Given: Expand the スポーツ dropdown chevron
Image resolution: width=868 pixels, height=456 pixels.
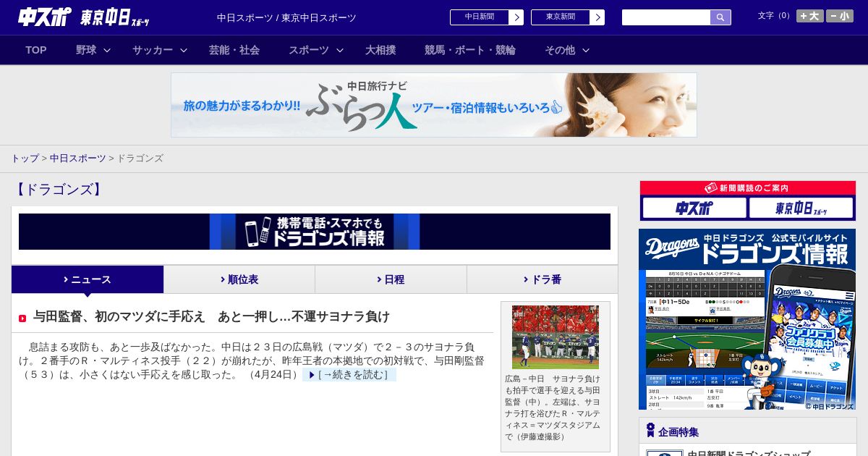Looking at the screenshot, I should click(x=340, y=50).
